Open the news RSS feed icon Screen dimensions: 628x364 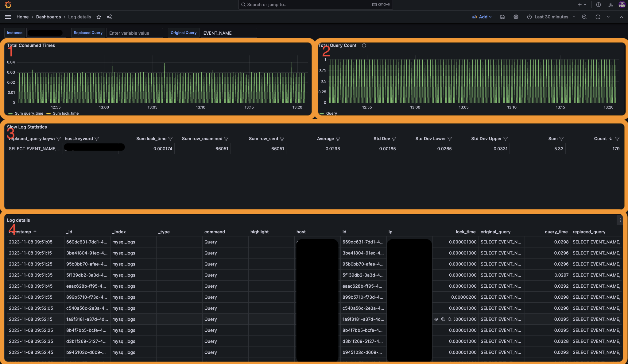tap(611, 5)
